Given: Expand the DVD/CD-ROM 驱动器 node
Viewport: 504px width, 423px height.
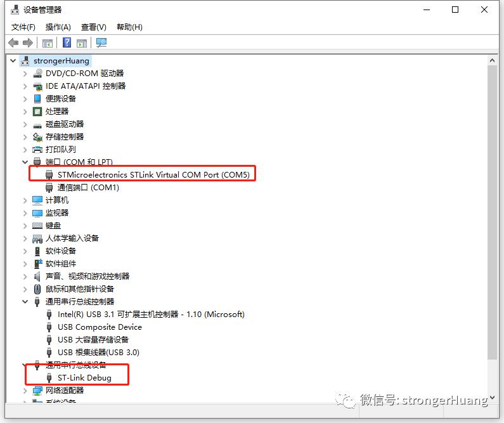Looking at the screenshot, I should click(x=25, y=74).
